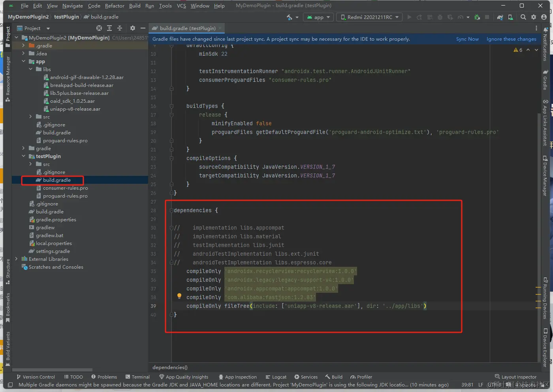Screen dimensions: 553x392
Task: Click Sync Project with Gradle Files icon
Action: (500, 17)
